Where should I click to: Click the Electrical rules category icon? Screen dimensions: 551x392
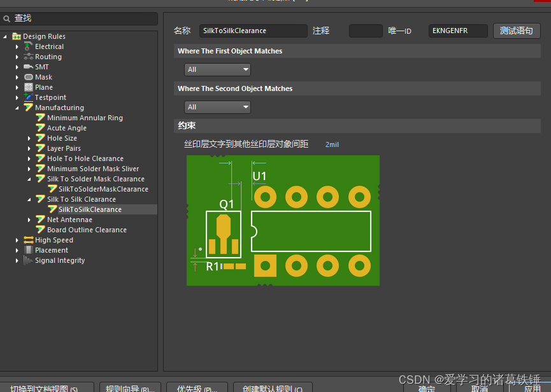[29, 46]
